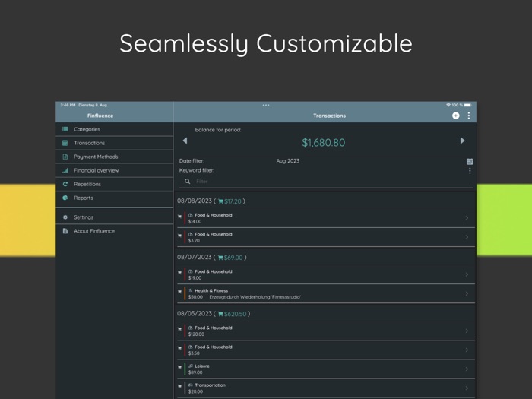Open keyword filter options menu
532x399 pixels.
tap(470, 171)
